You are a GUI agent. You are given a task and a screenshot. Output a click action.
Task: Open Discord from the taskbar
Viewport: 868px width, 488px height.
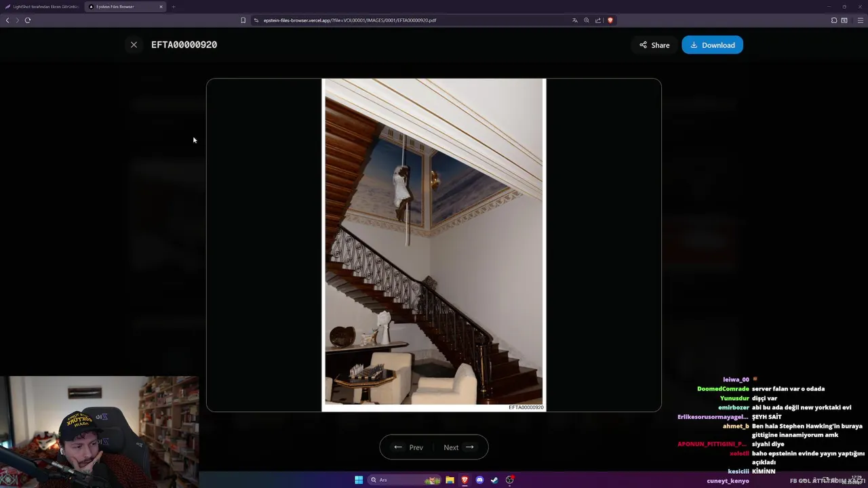[479, 480]
